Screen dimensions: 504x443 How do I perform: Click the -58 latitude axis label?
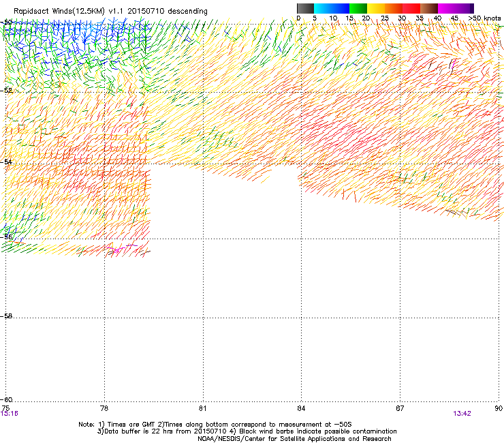6,316
